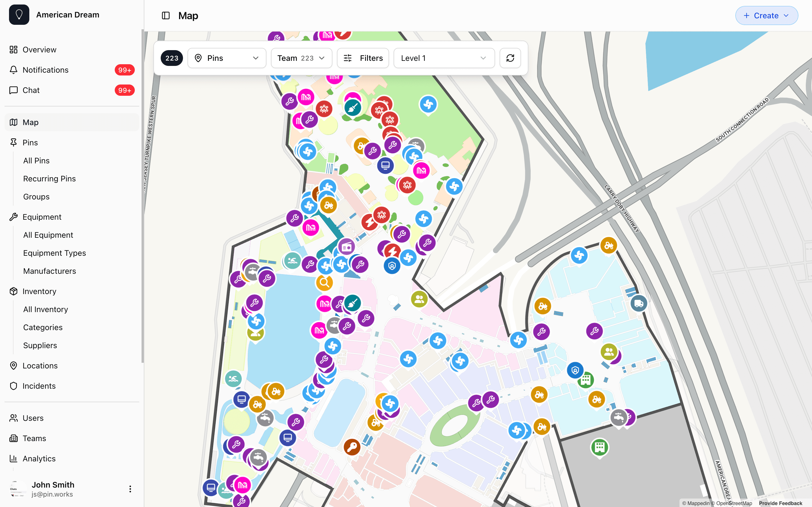Open the Teams sidebar icon
Image resolution: width=812 pixels, height=507 pixels.
tap(14, 438)
